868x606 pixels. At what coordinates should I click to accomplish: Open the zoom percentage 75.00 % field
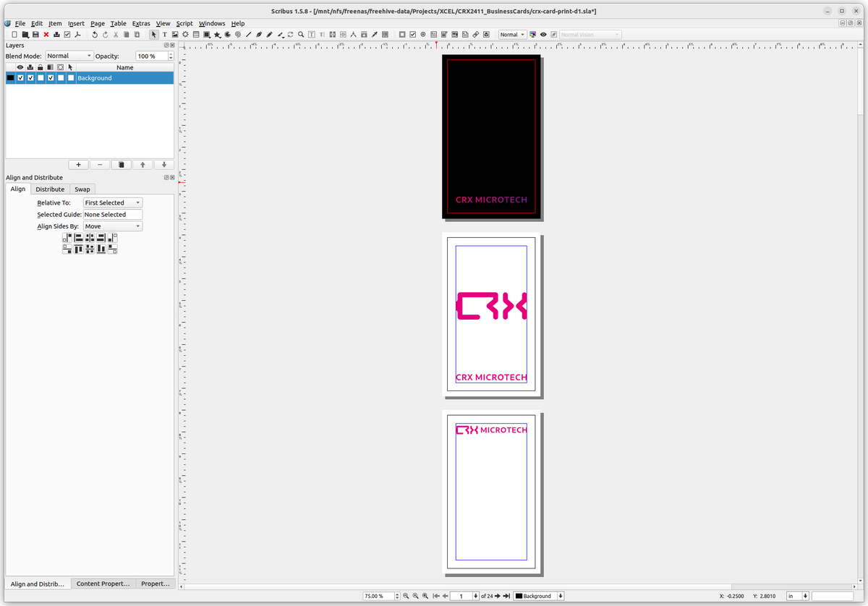click(381, 596)
